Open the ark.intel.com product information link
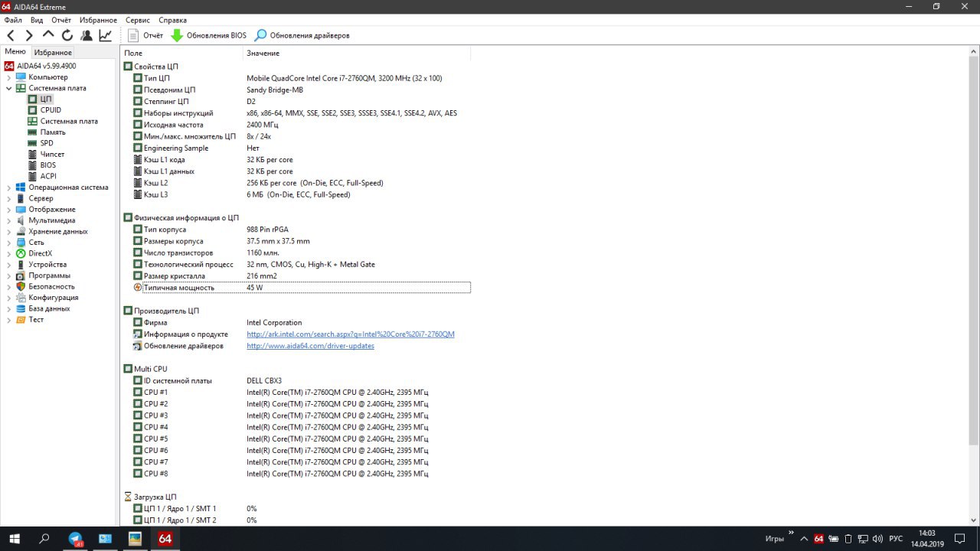980x551 pixels. coord(351,334)
